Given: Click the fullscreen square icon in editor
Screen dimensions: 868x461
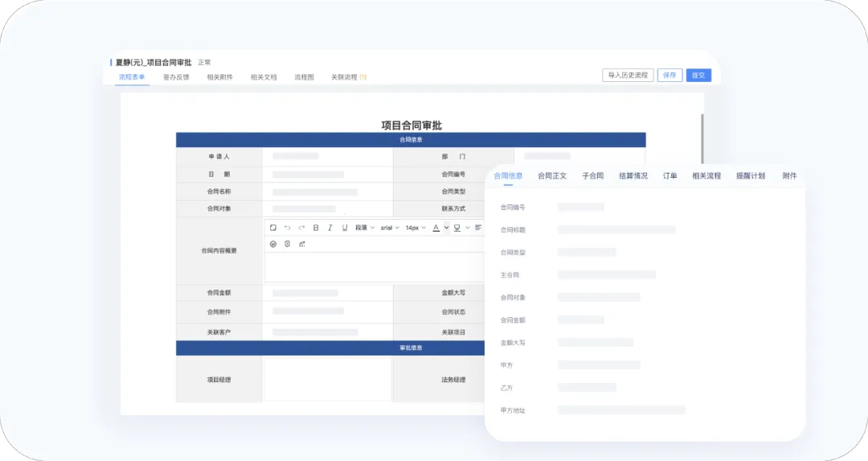Looking at the screenshot, I should tap(273, 228).
